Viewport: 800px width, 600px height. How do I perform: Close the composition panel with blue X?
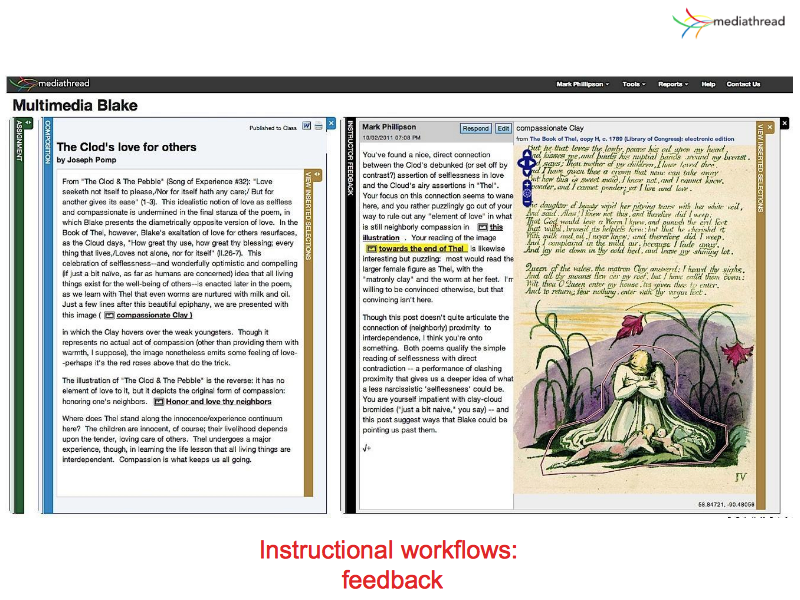point(332,122)
